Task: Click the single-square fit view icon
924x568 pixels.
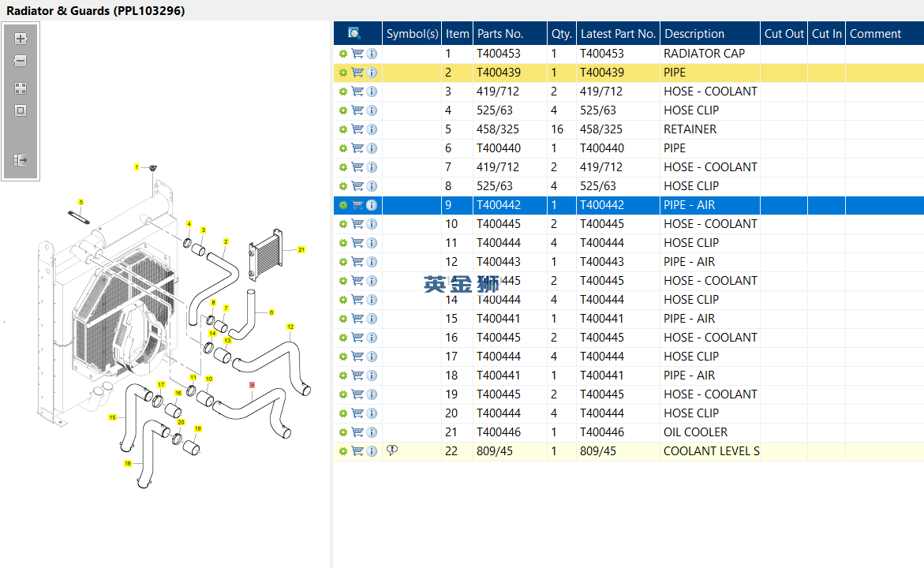Action: click(21, 110)
